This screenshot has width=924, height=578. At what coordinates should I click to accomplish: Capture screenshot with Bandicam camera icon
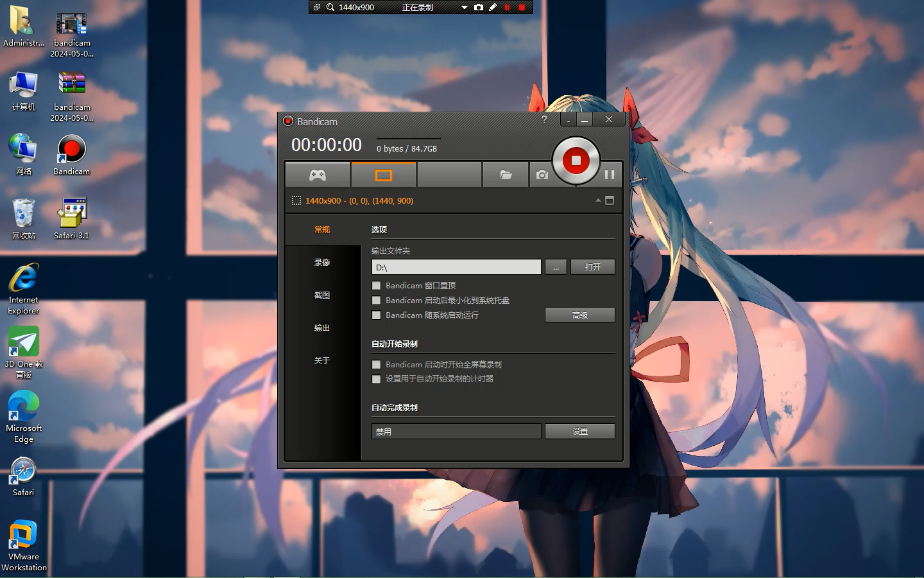pos(542,175)
